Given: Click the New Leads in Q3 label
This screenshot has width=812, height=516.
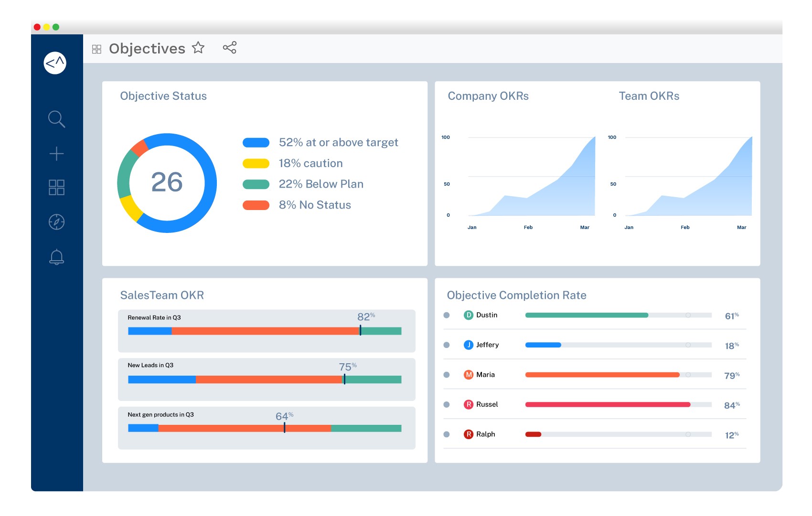Looking at the screenshot, I should pyautogui.click(x=150, y=365).
